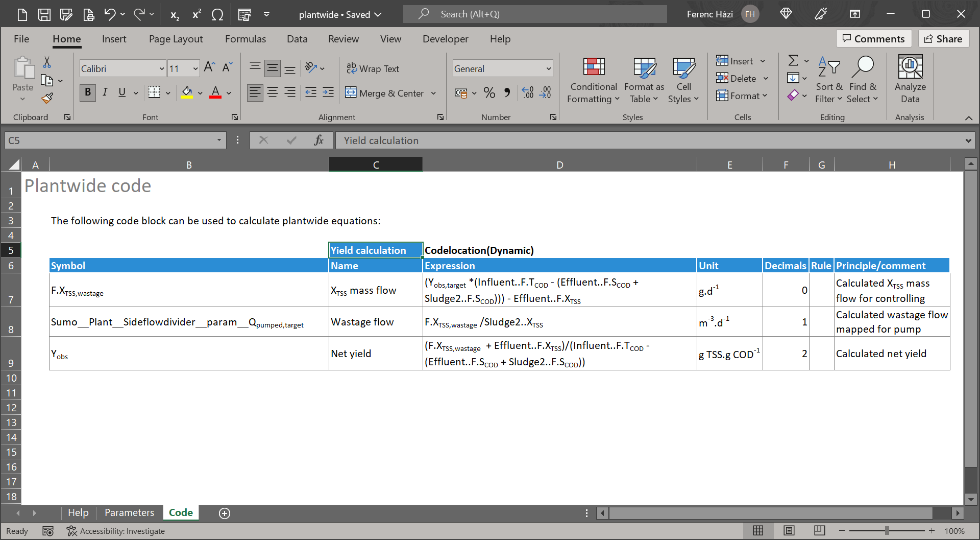The width and height of the screenshot is (980, 540).
Task: Switch to the Parameters sheet tab
Action: pos(129,513)
